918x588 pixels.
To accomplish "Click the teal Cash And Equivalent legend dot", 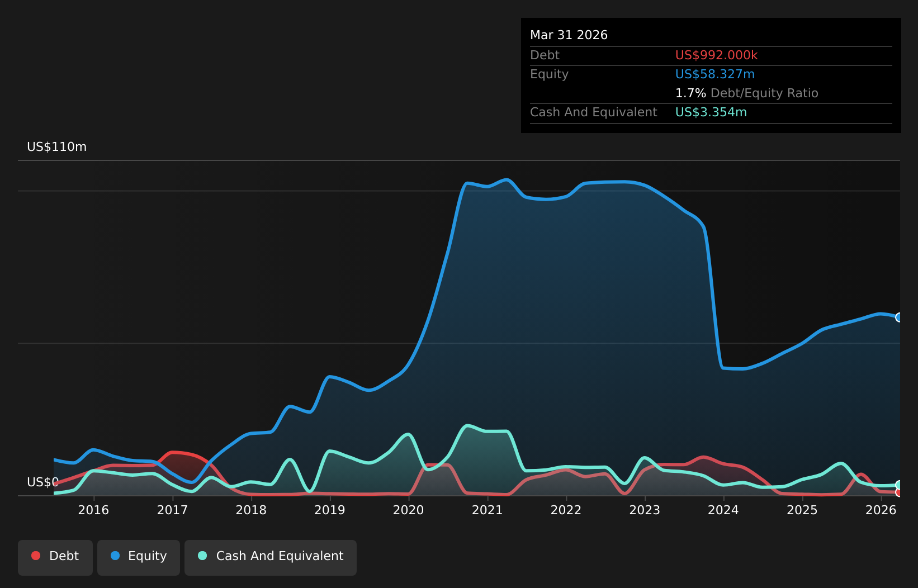I will (x=202, y=556).
